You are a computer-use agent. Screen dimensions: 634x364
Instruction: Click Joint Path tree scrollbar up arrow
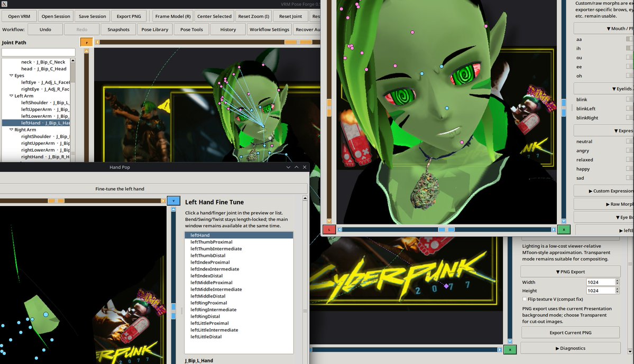click(x=73, y=61)
